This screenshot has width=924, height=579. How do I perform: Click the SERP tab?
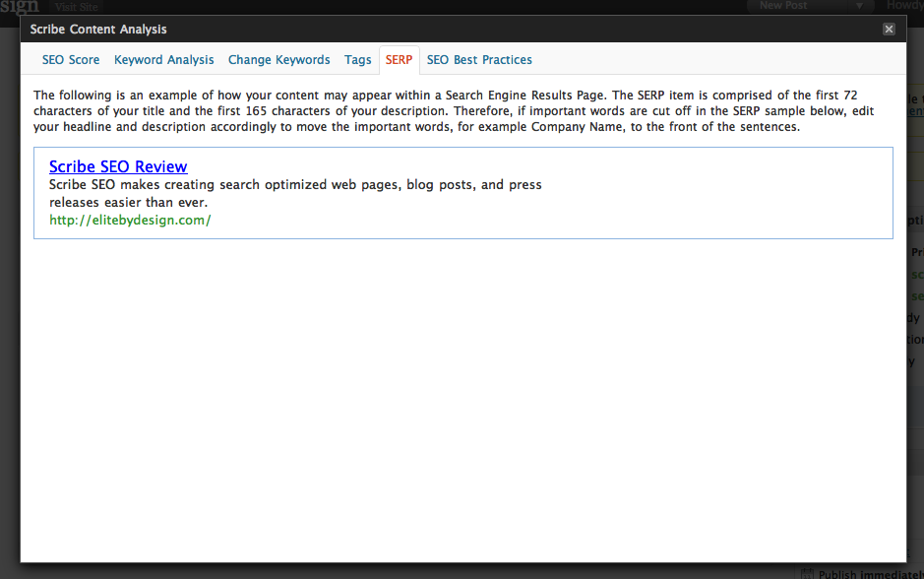(399, 59)
